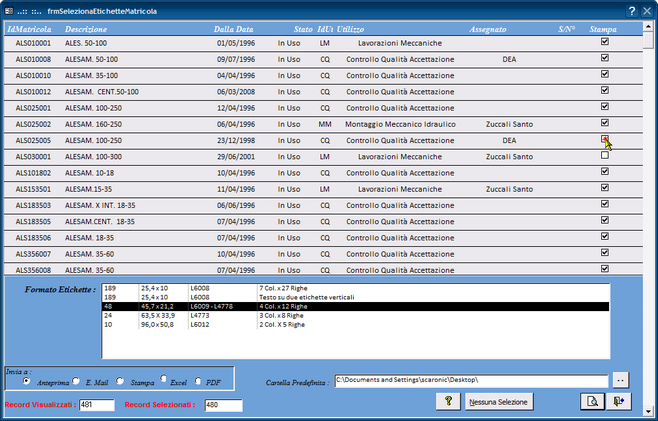Click the Nessuna Selezione button
This screenshot has height=421, width=658.
(x=499, y=402)
